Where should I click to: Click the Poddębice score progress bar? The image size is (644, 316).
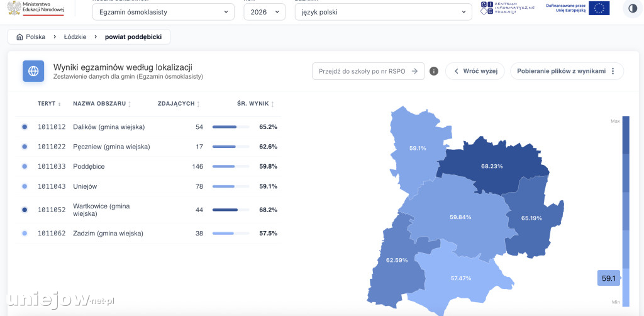point(231,166)
